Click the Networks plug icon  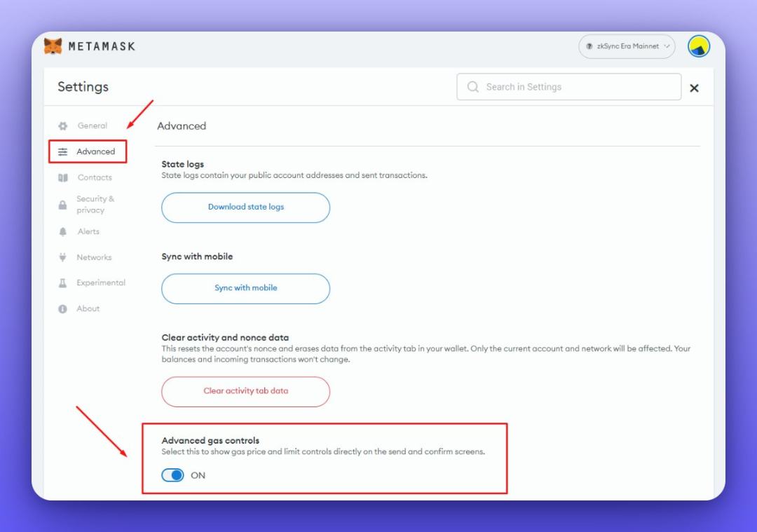62,258
